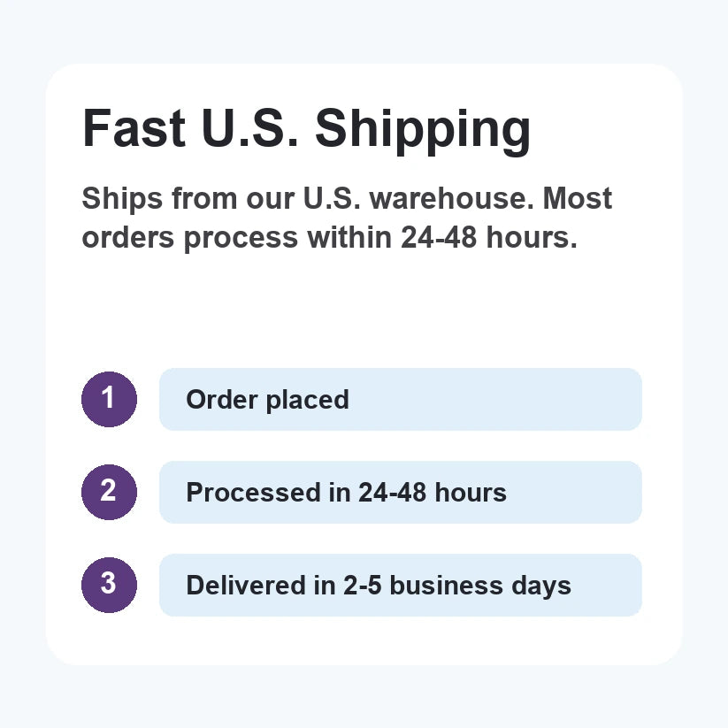The height and width of the screenshot is (728, 728).
Task: Click the word Most in the subtitle
Action: click(578, 198)
